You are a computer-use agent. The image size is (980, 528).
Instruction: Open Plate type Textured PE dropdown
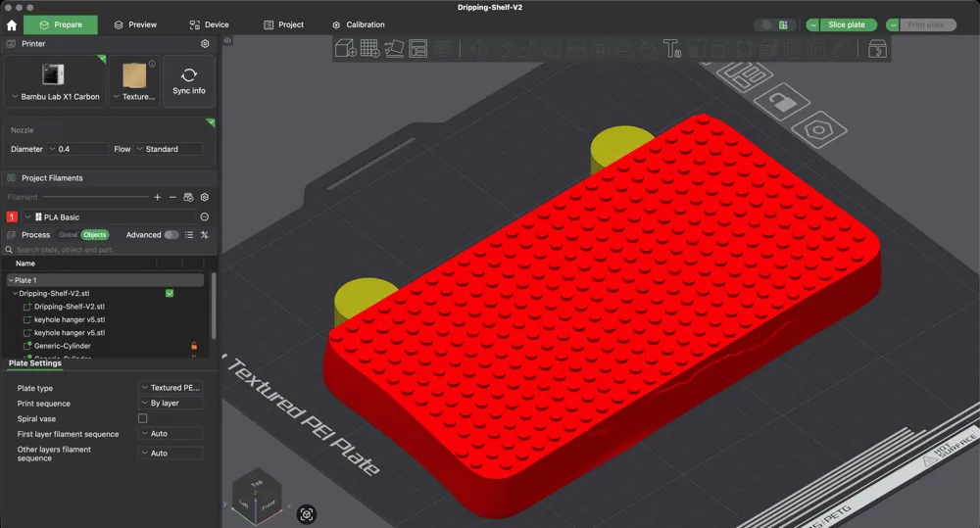tap(171, 387)
